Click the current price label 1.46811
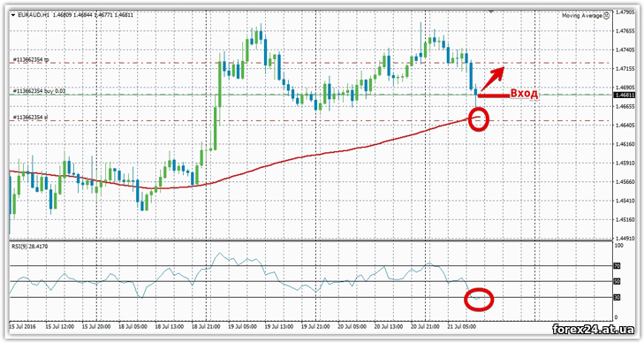 (625, 95)
